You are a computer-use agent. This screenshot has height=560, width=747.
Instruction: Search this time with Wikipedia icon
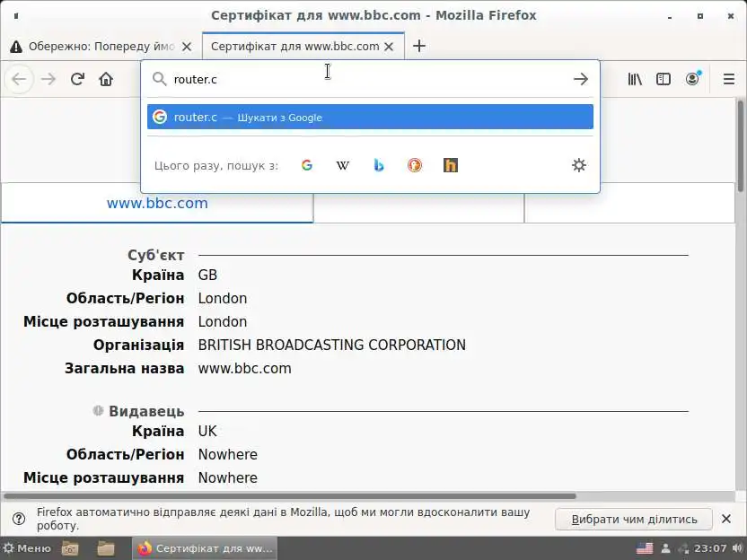pos(343,165)
